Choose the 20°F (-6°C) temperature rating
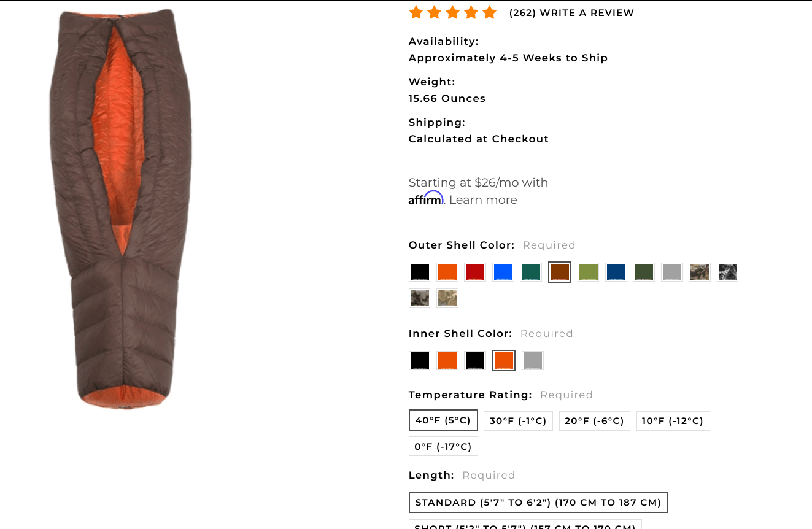 594,421
